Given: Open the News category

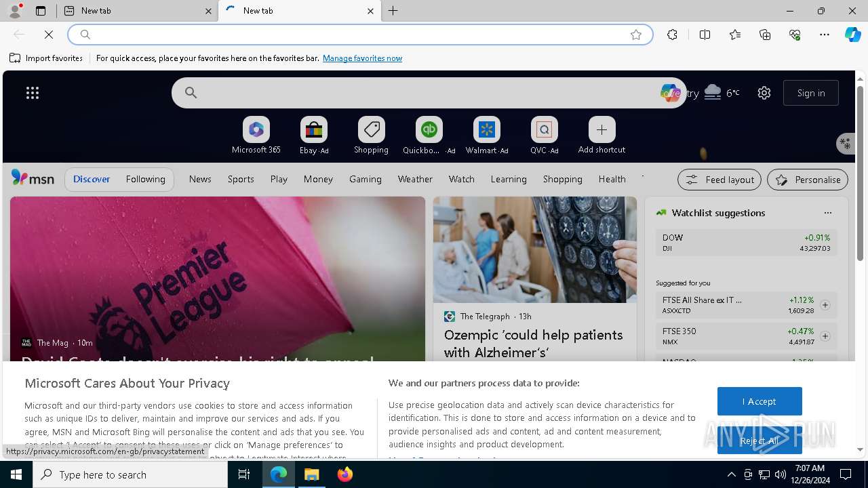Looking at the screenshot, I should (x=200, y=179).
